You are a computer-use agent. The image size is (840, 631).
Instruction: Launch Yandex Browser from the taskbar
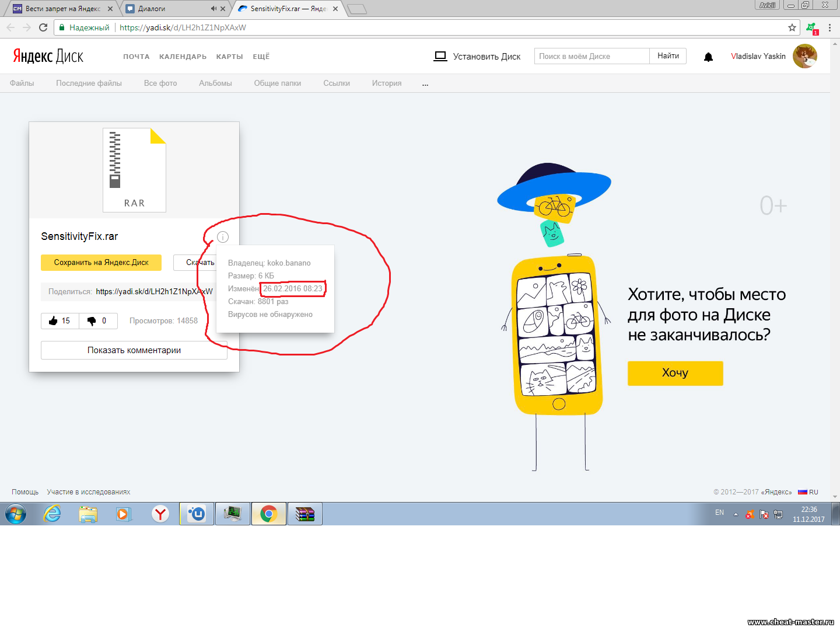point(160,514)
